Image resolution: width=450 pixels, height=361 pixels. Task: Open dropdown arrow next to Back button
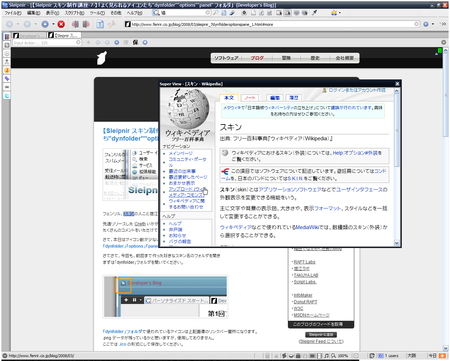click(18, 24)
